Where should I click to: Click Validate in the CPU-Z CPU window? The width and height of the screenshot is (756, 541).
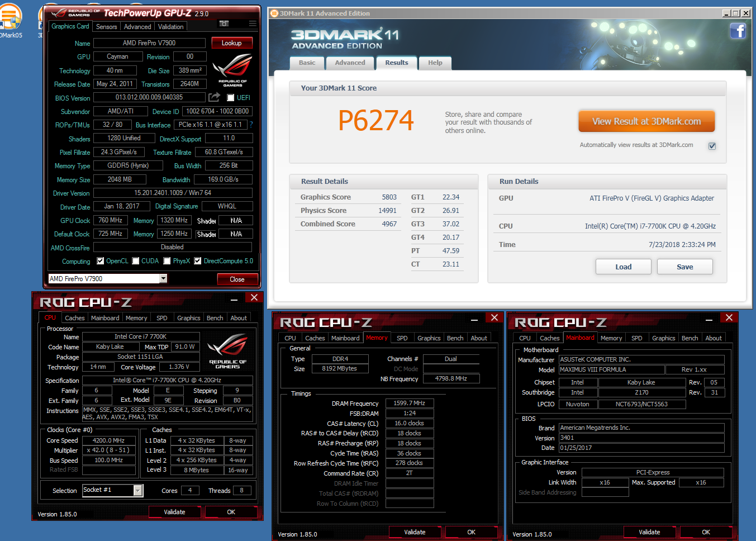(174, 512)
